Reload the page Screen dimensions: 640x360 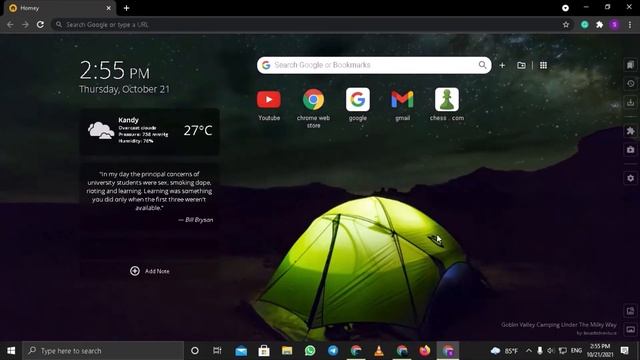coord(40,24)
